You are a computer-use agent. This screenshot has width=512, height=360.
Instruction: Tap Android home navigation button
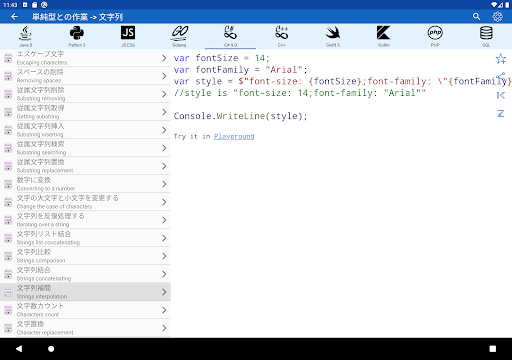click(x=51, y=349)
